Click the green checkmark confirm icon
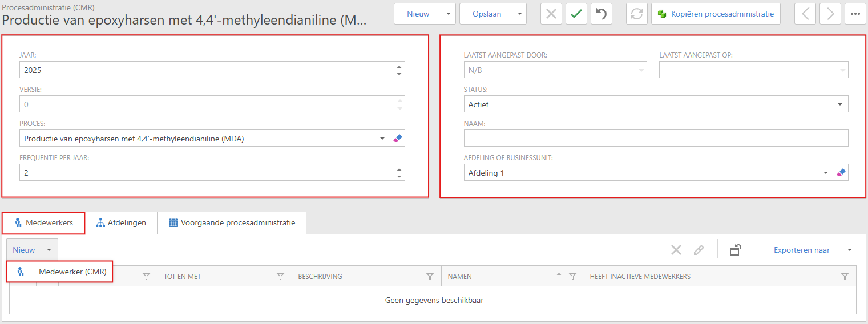Viewport: 868px width, 324px height. (576, 14)
